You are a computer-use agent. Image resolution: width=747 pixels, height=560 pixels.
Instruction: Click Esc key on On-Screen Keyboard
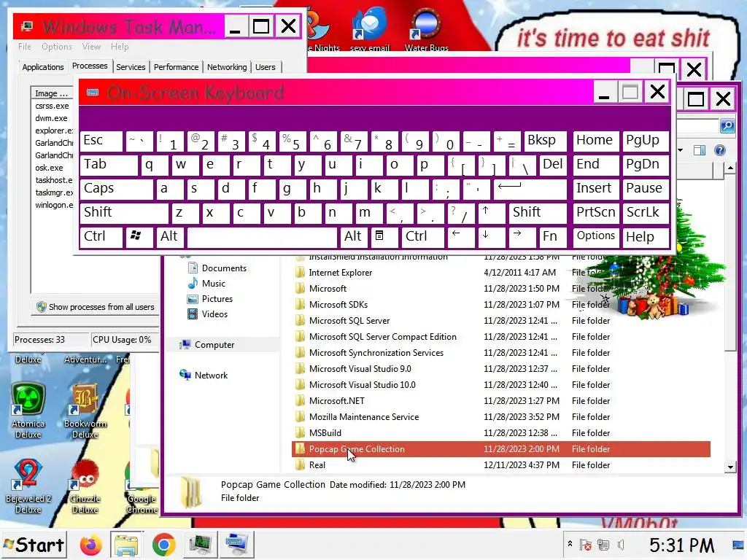pyautogui.click(x=101, y=141)
